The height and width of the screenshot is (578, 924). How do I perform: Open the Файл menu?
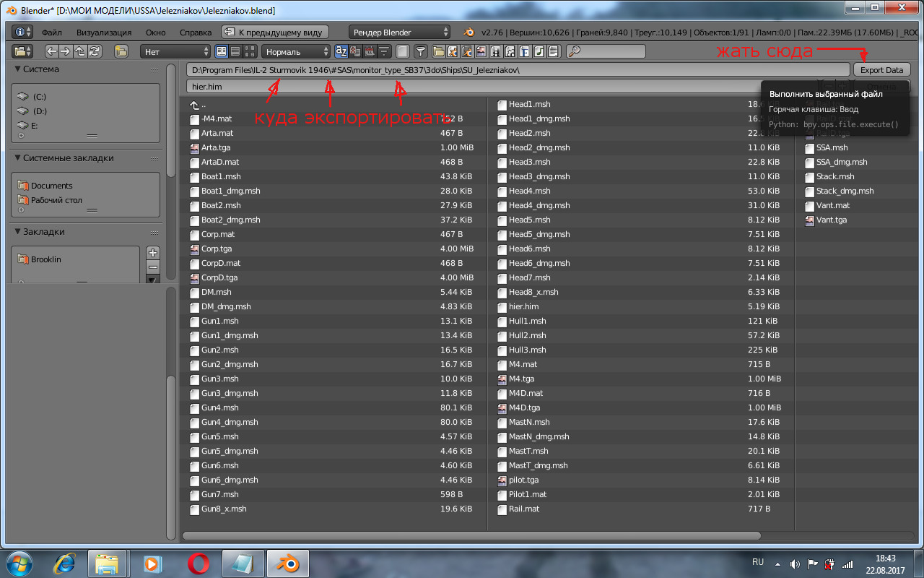51,33
